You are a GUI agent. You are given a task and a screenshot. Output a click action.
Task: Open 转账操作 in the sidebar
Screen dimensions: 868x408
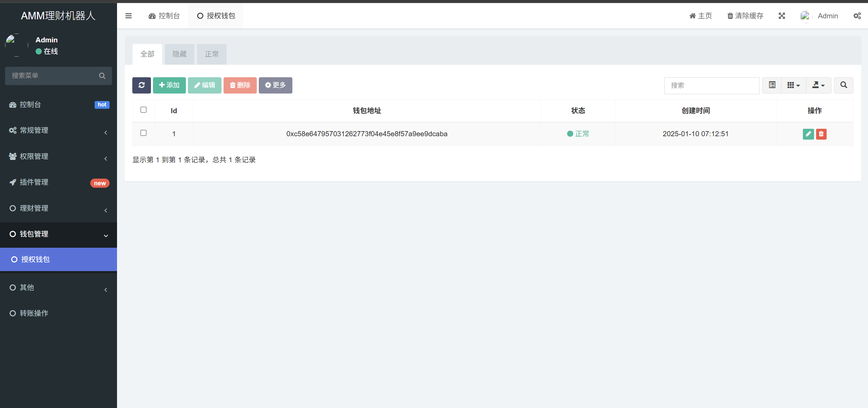point(34,313)
